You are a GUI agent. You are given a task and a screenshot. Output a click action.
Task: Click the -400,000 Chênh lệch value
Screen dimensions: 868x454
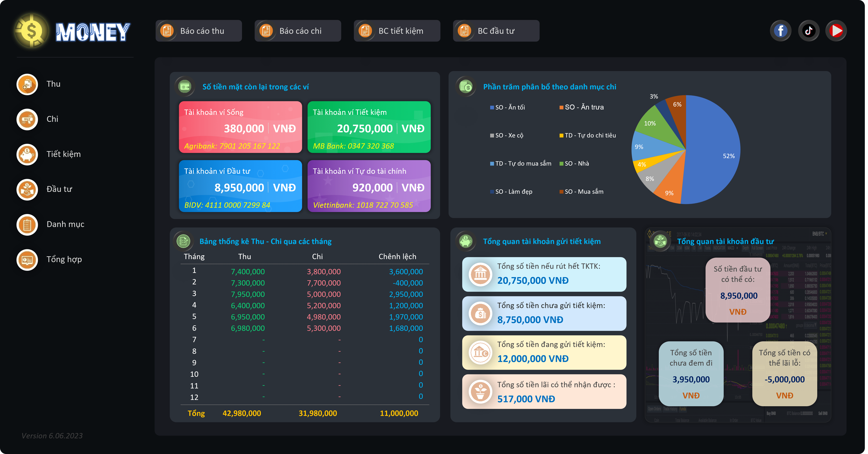click(407, 283)
